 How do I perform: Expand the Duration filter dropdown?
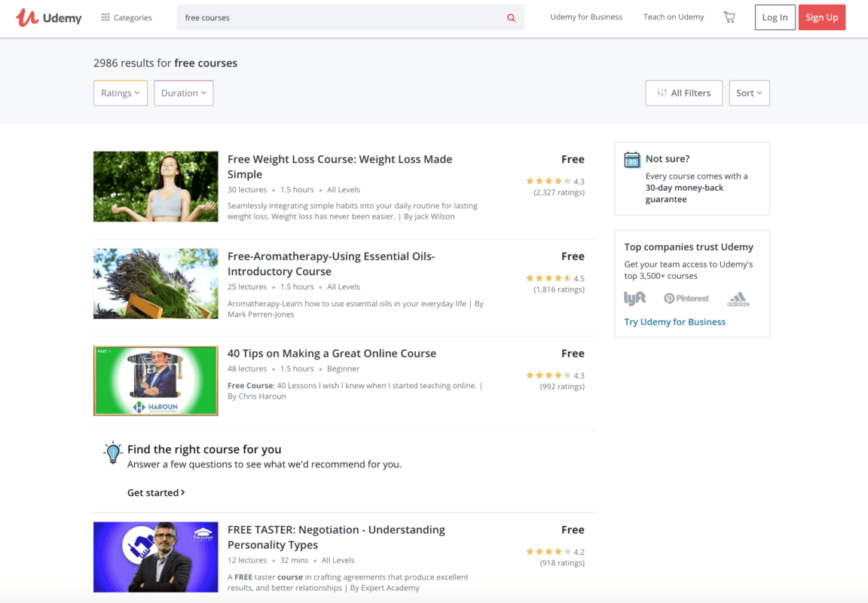(184, 93)
